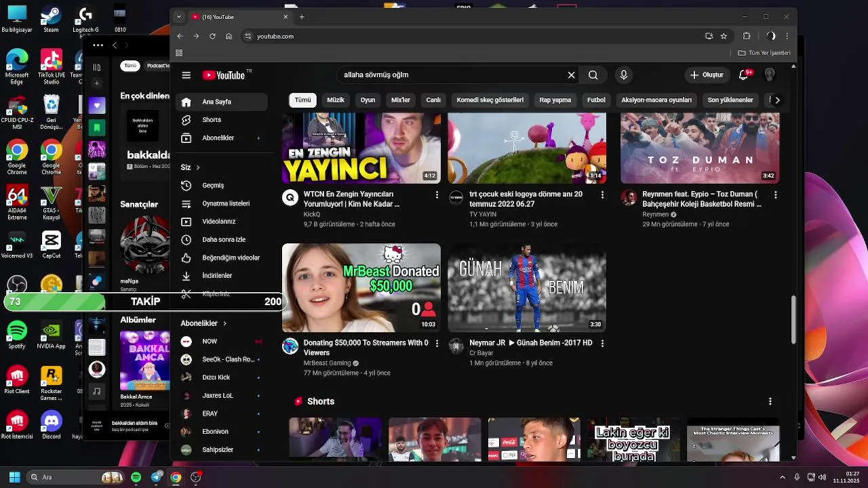Click the magnifier search button

click(x=593, y=75)
